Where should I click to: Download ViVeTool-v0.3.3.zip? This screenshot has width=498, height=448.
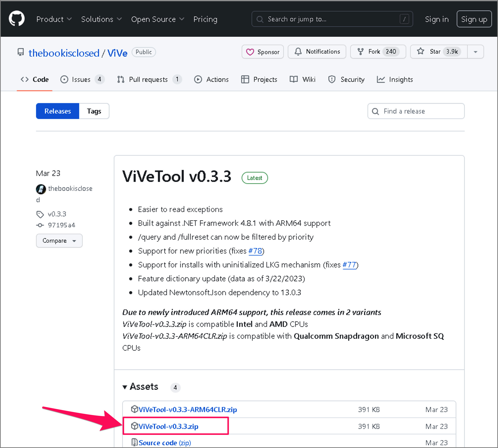[x=169, y=426]
